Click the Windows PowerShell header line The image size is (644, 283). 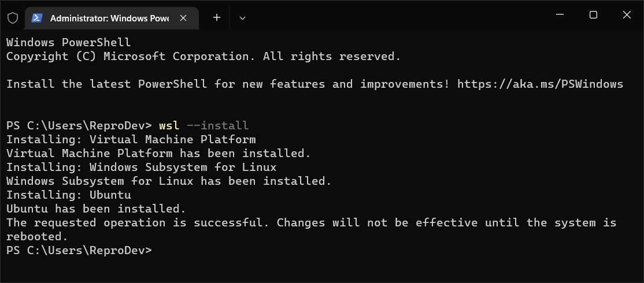pos(69,42)
